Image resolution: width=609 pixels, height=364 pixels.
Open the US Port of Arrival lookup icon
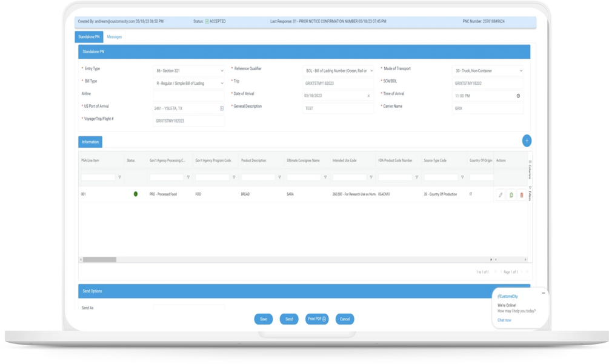(222, 108)
